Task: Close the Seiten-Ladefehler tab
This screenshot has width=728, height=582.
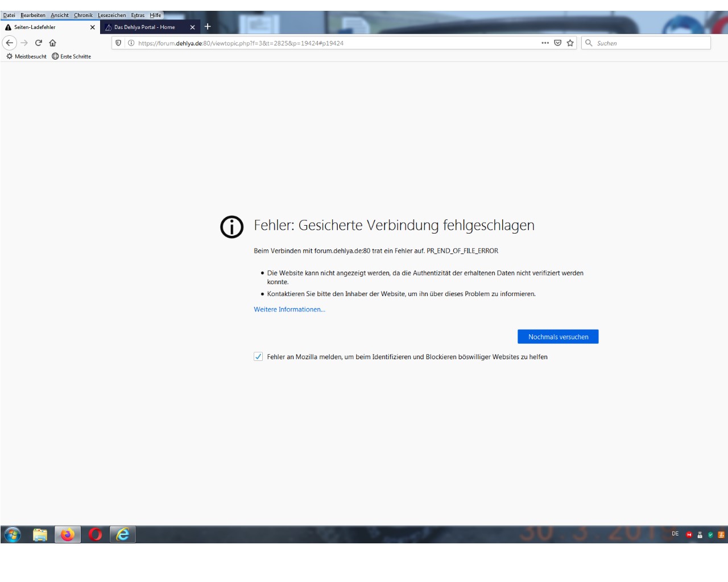Action: (93, 27)
